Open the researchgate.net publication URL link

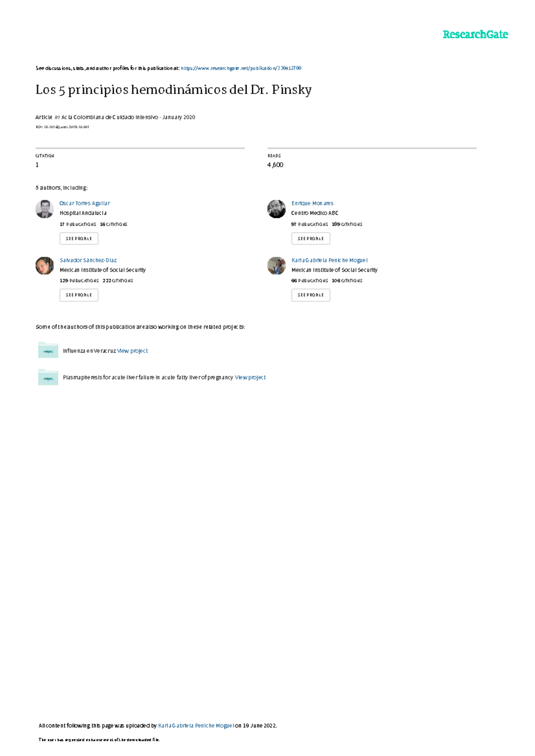click(x=241, y=68)
